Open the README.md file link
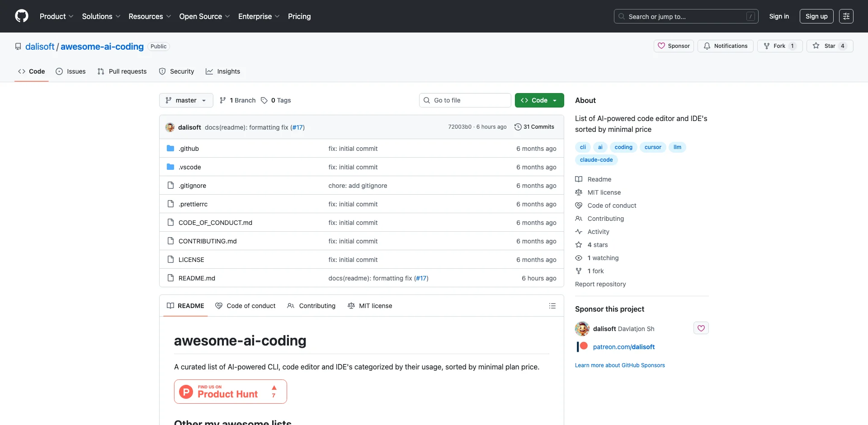868x425 pixels. [196, 278]
